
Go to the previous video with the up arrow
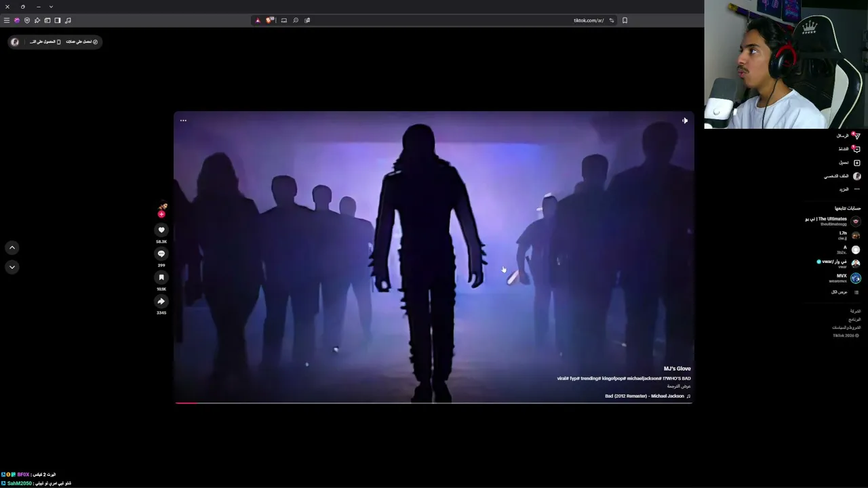(12, 248)
